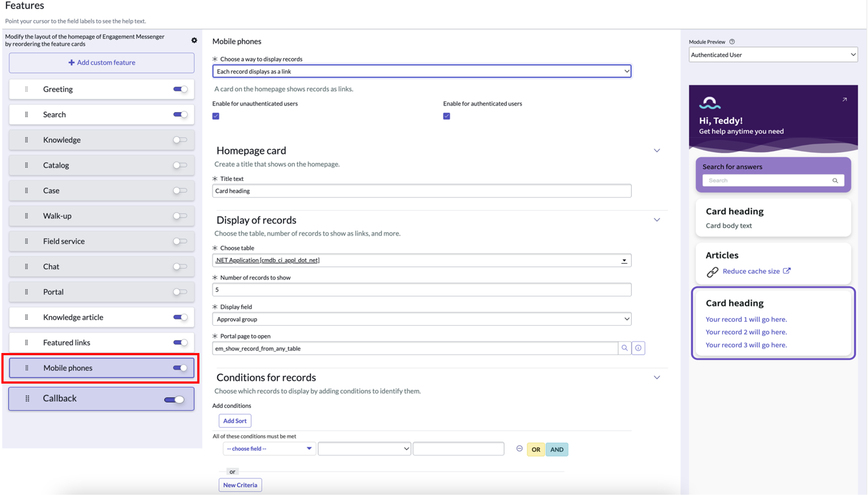Click the Add Sort button
This screenshot has height=495, width=868.
(235, 421)
